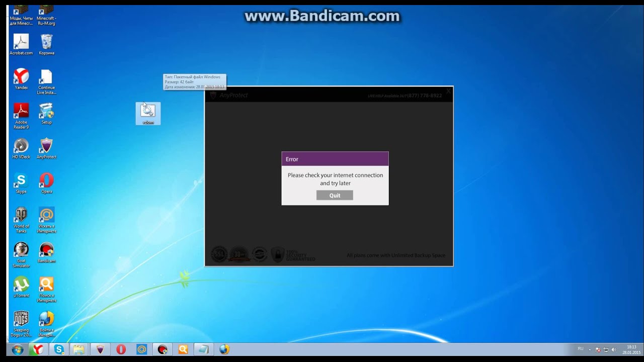Viewport: 644px width, 362px height.
Task: Select the Bandicam desktop shortcut
Action: [x=46, y=252]
